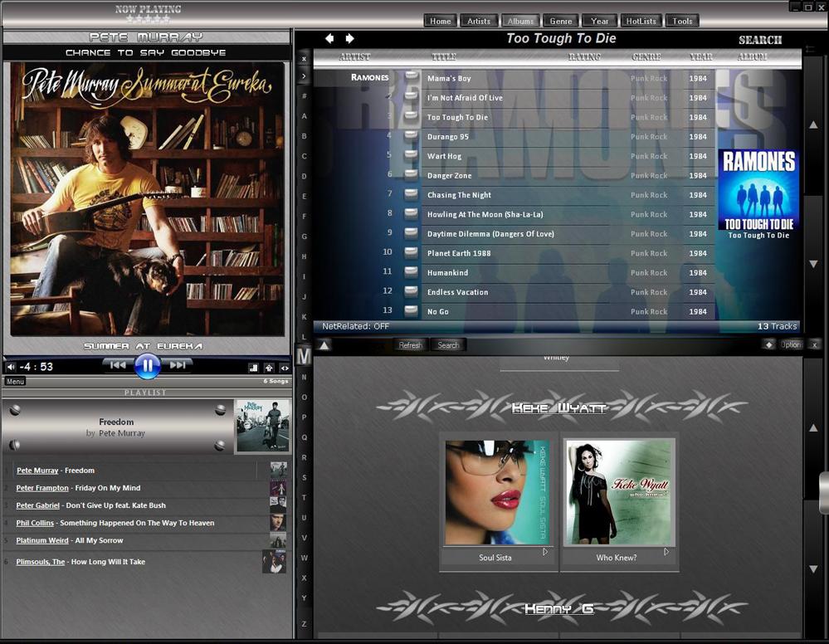This screenshot has width=829, height=644.
Task: Open the HotLists tab
Action: 641,21
